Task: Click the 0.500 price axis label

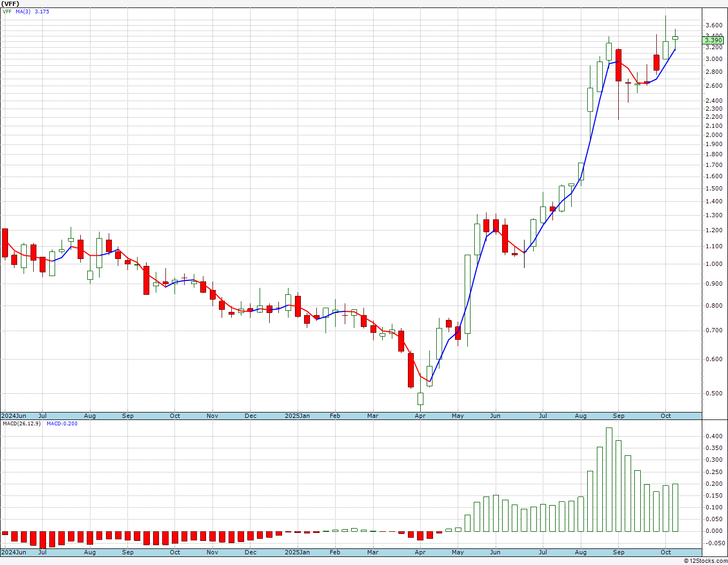Action: (x=714, y=394)
